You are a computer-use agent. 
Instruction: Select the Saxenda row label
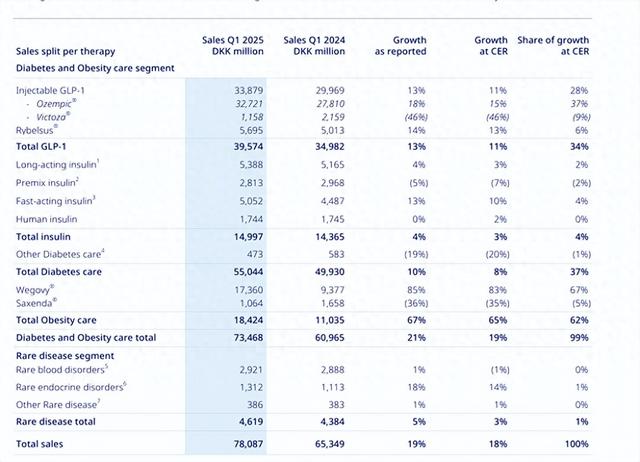[x=37, y=300]
